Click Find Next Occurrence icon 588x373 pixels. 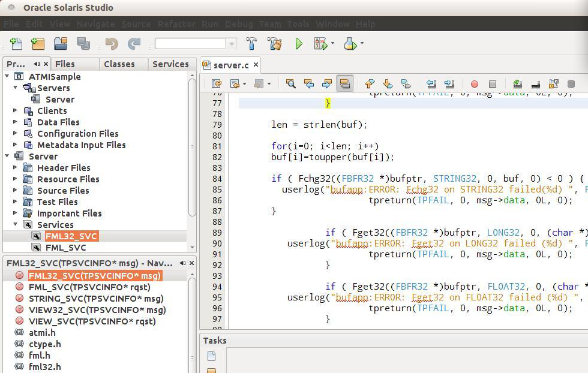[x=326, y=83]
